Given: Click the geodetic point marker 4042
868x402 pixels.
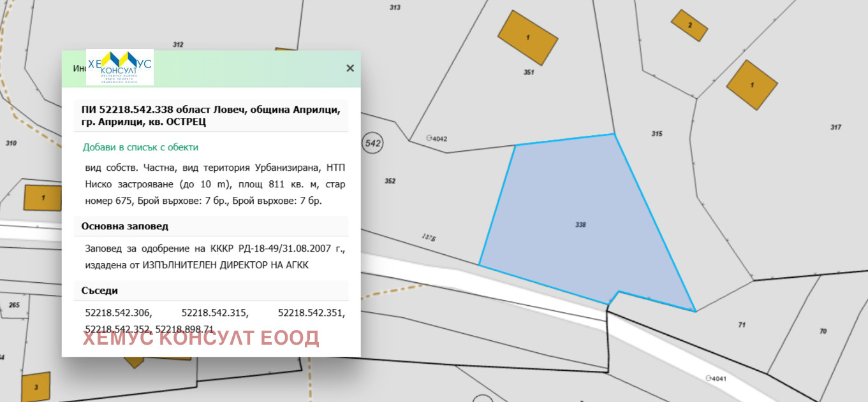Looking at the screenshot, I should tap(429, 138).
